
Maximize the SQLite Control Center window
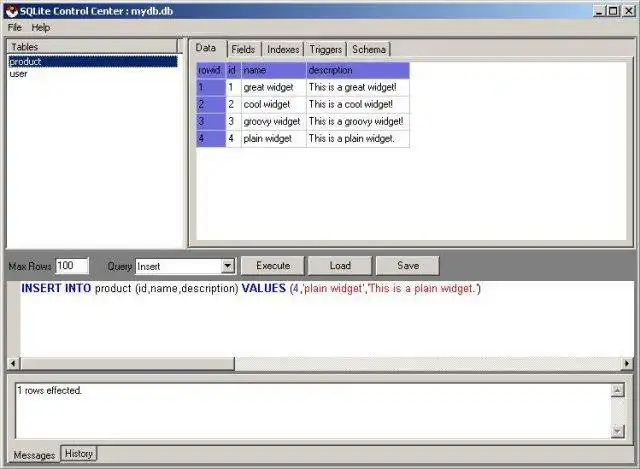pyautogui.click(x=613, y=11)
